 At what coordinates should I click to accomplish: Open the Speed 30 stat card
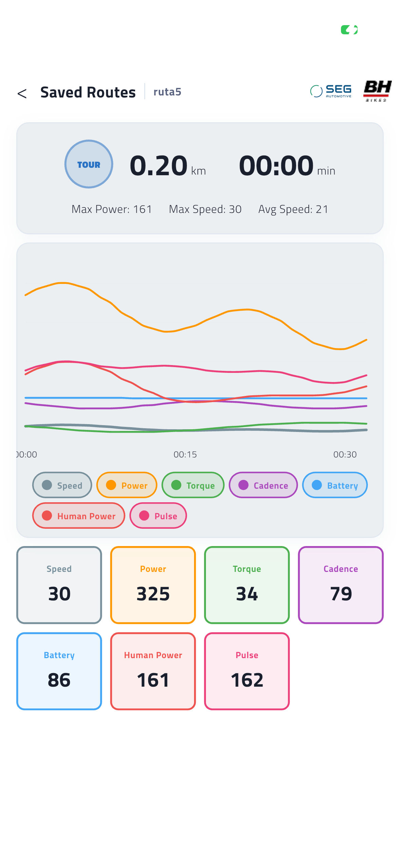click(x=59, y=585)
